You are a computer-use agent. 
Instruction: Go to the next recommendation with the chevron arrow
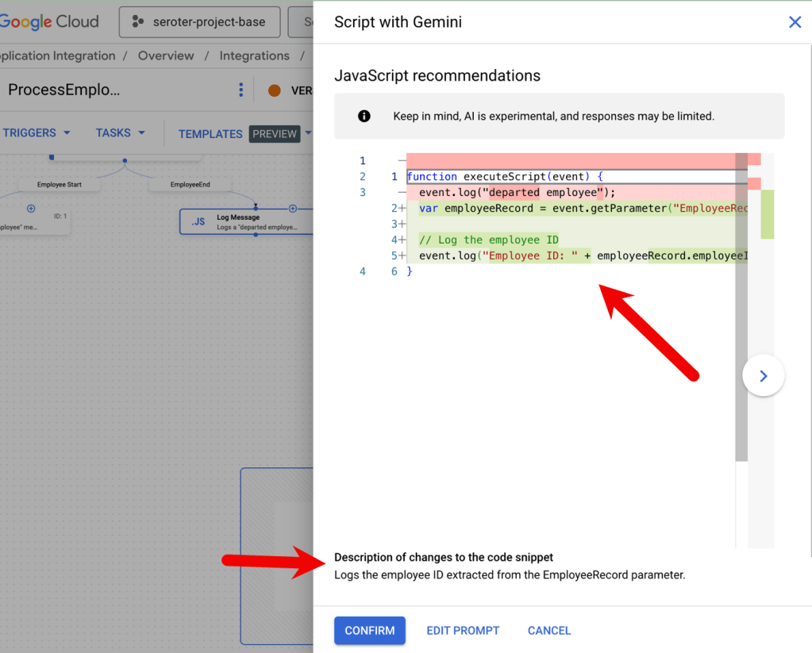[764, 376]
